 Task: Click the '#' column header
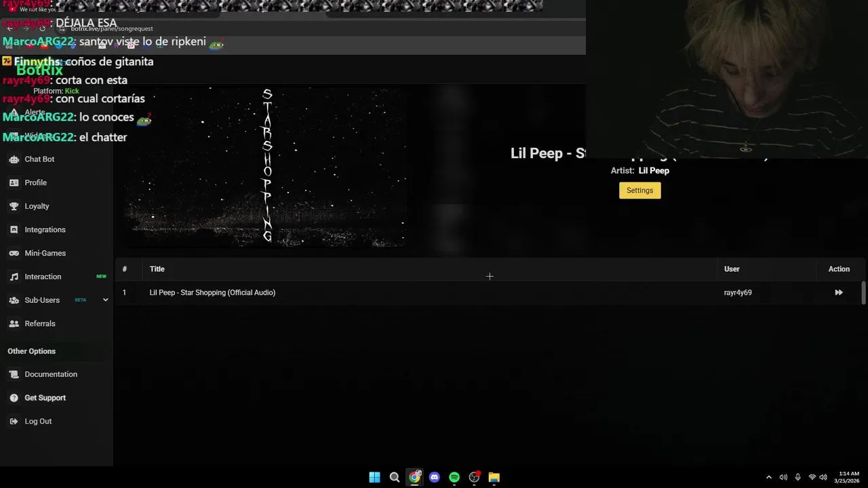click(124, 269)
